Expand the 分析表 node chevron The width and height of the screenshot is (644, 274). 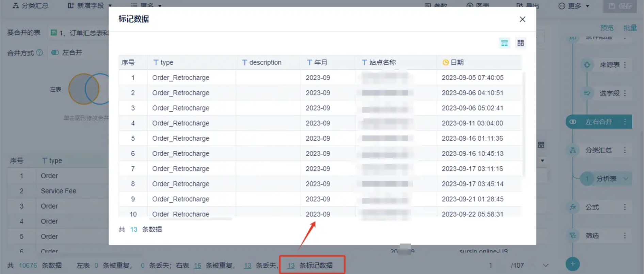coord(626,179)
